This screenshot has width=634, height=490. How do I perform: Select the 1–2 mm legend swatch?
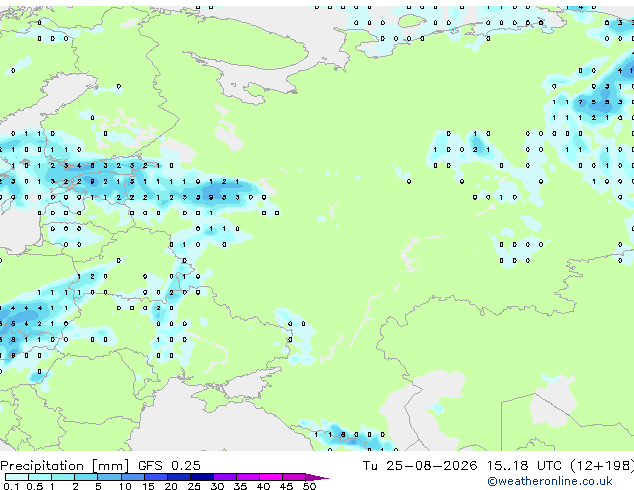[x=63, y=477]
